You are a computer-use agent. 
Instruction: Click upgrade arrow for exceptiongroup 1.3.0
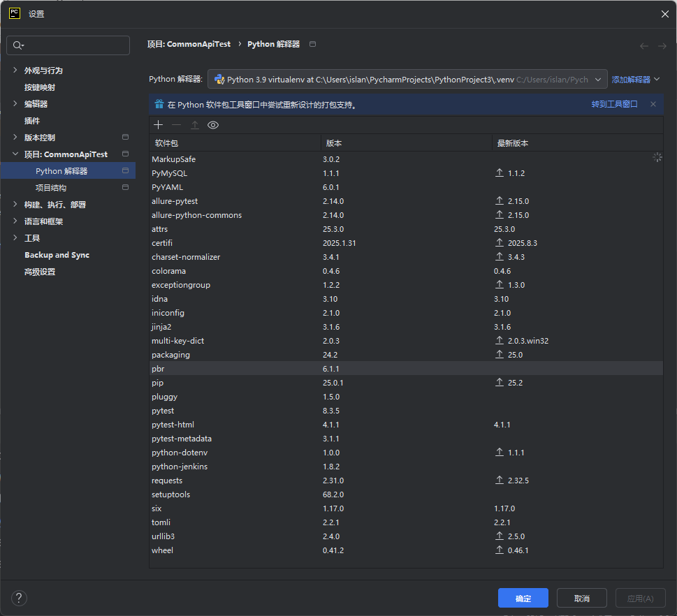tap(500, 284)
